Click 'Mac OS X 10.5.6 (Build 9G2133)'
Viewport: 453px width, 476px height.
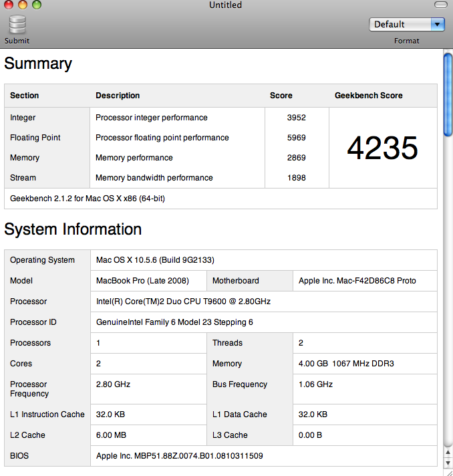click(x=156, y=260)
